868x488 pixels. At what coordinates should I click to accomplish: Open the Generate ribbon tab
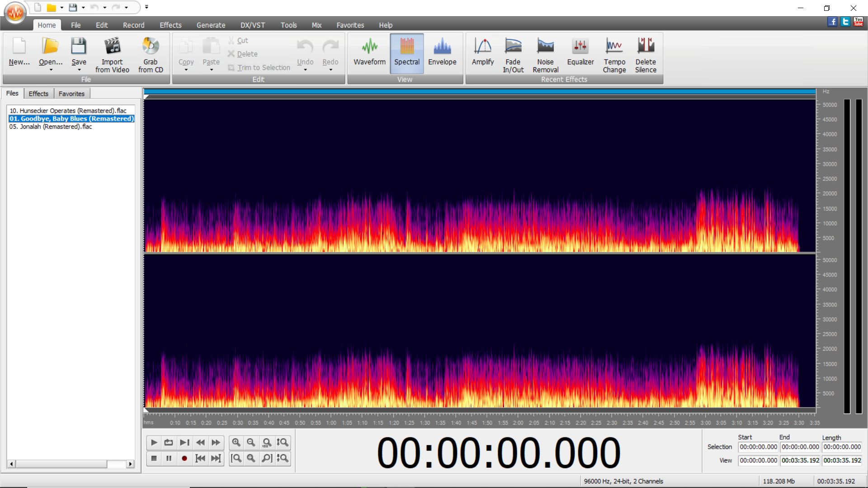point(211,25)
